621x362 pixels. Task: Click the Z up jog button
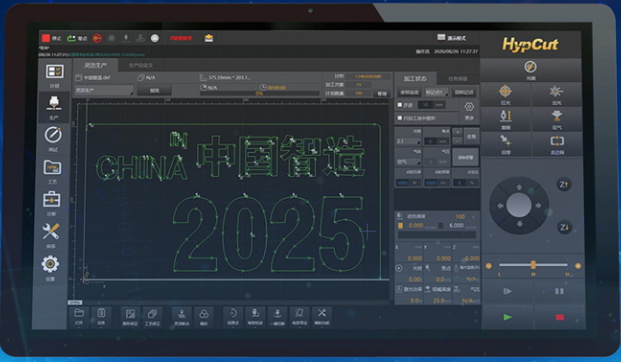point(564,184)
